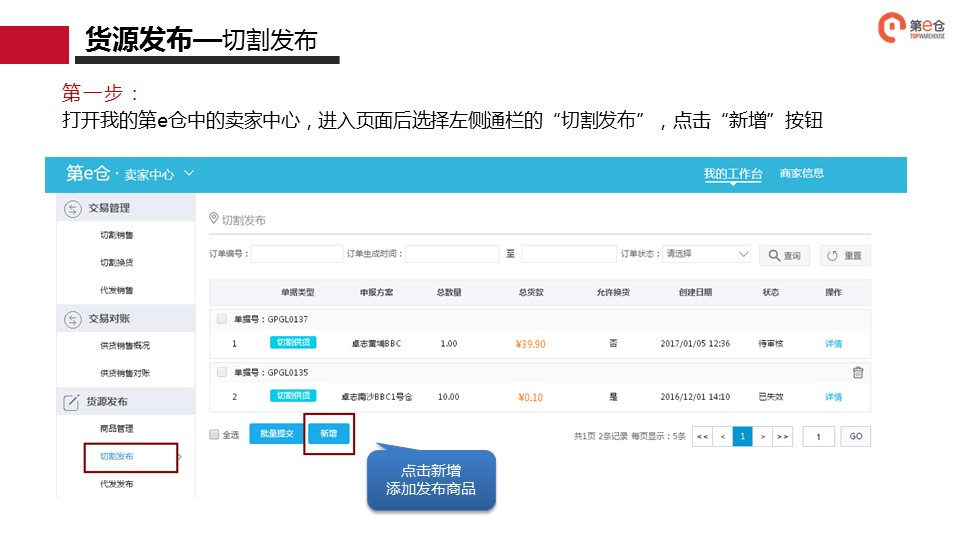This screenshot has height=540, width=960.
Task: Click the 货源发布 section header
Action: (x=126, y=402)
